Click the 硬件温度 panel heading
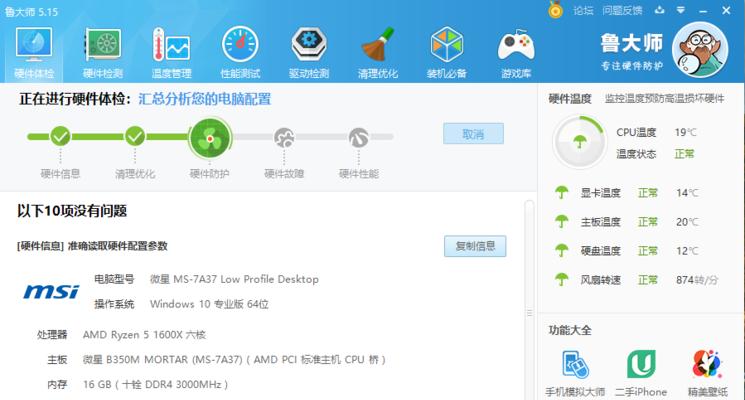The image size is (745, 400). point(570,98)
